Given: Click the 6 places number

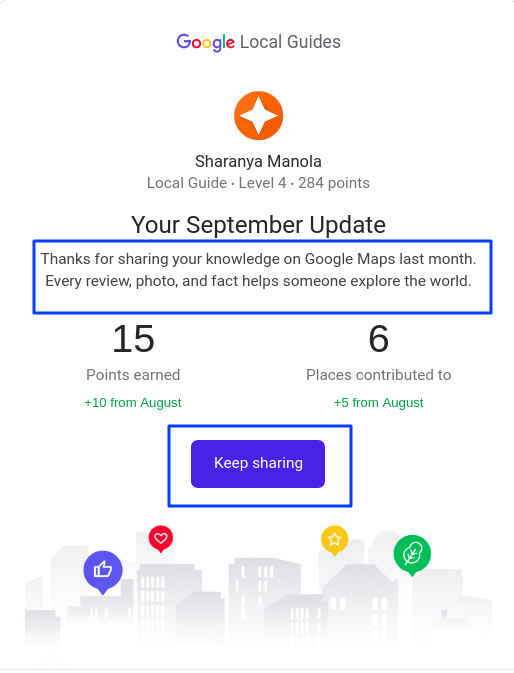Looking at the screenshot, I should tap(379, 339).
